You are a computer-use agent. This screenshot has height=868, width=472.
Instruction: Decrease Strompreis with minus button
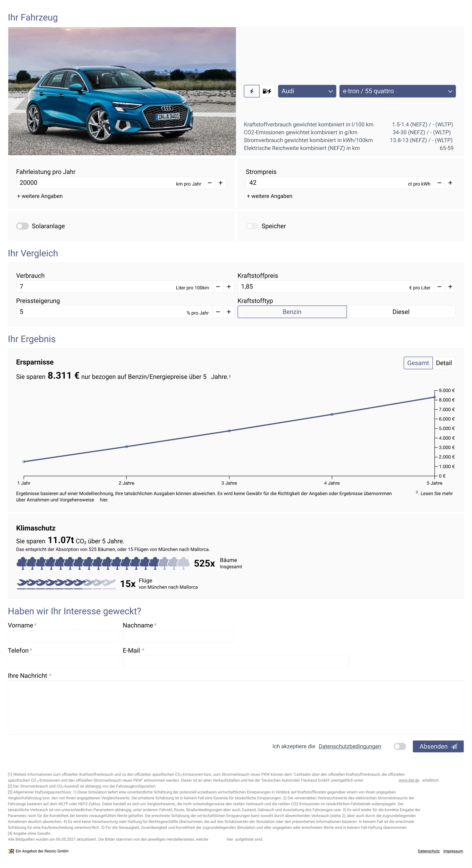(x=439, y=183)
